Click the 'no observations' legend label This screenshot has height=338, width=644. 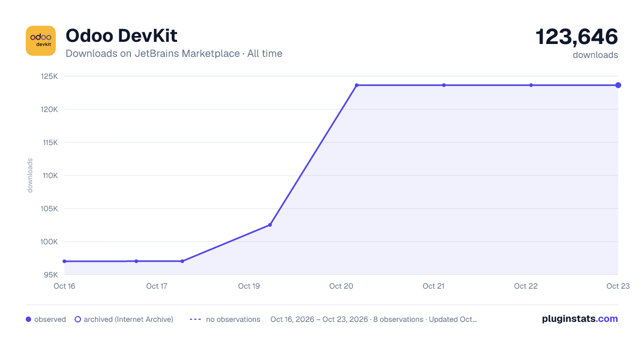(x=233, y=319)
